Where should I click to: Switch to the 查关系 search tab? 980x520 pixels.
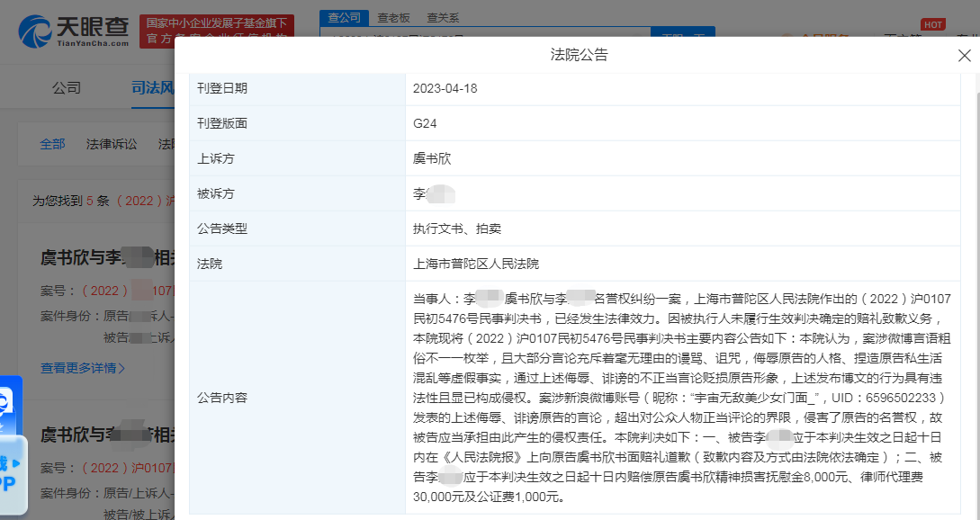coord(442,17)
